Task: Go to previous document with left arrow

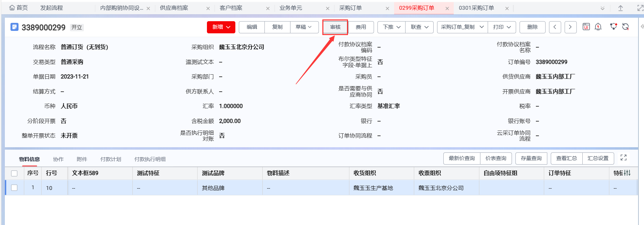Action: pos(555,27)
